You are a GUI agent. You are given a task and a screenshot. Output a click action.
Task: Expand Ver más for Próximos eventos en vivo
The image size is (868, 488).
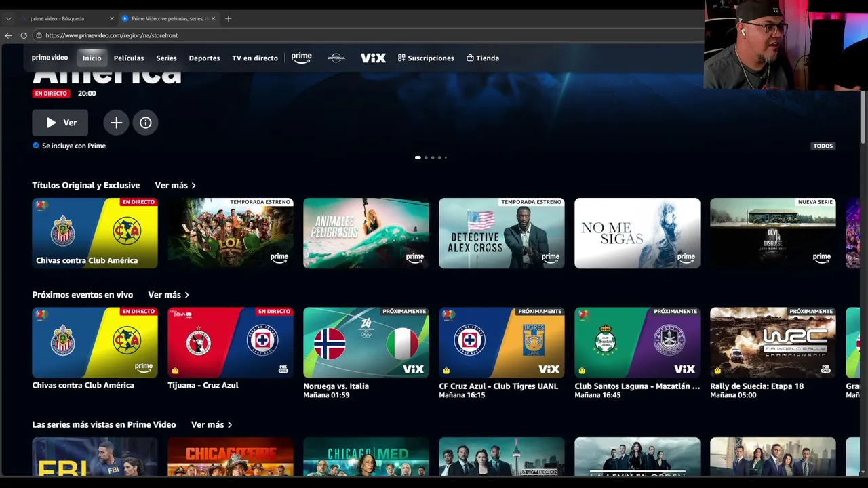pos(168,295)
